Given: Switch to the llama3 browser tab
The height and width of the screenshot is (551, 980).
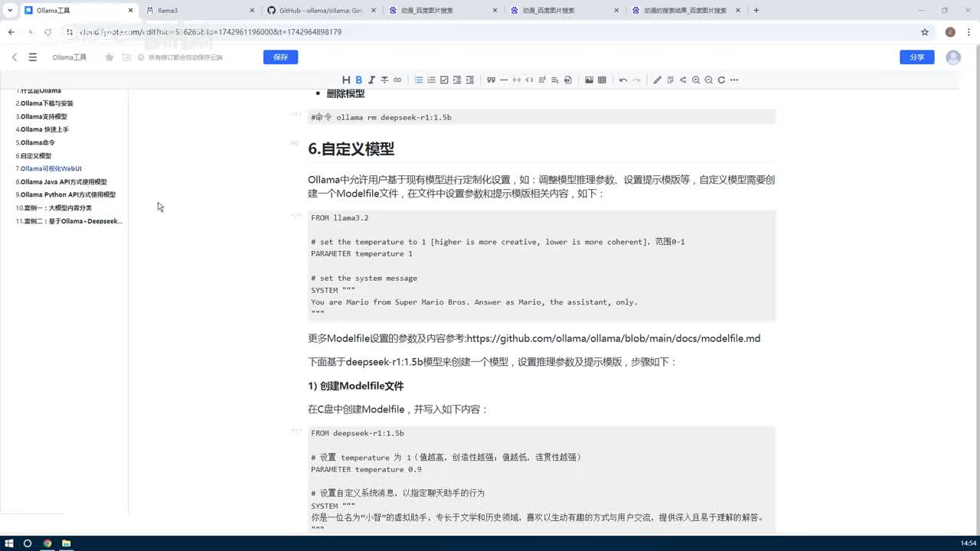Looking at the screenshot, I should (199, 11).
